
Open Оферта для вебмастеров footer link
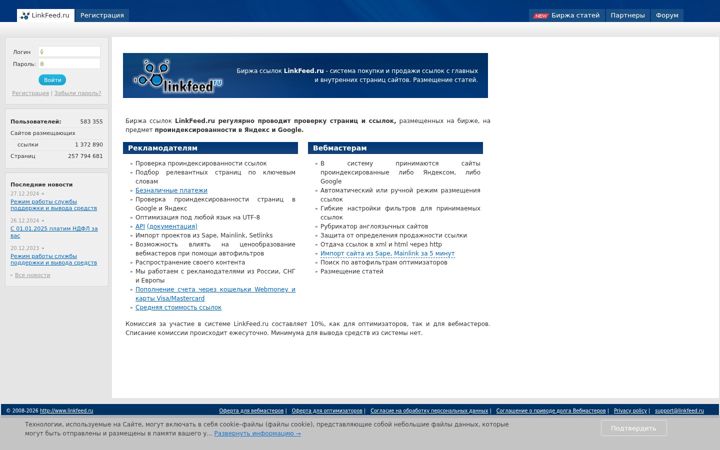(251, 411)
